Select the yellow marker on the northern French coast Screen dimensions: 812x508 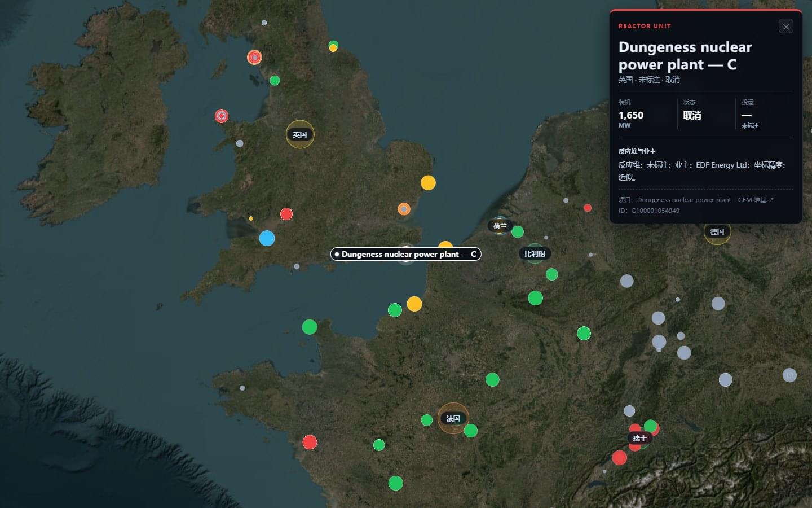click(x=414, y=304)
